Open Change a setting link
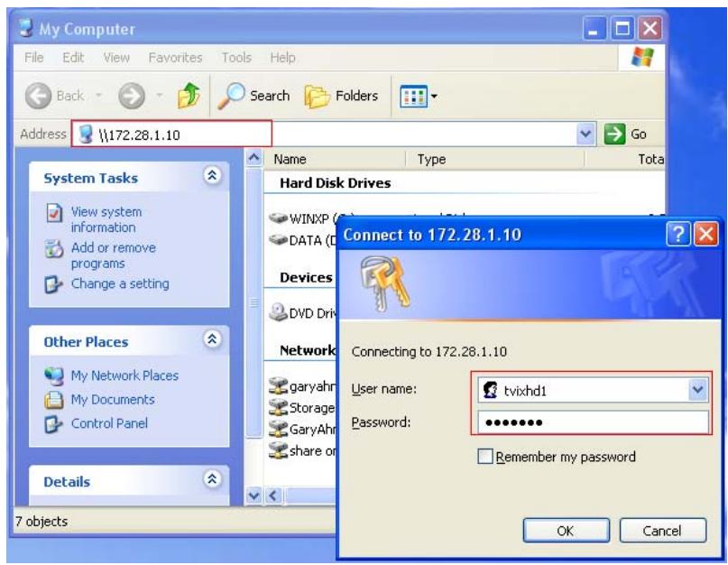 tap(120, 283)
